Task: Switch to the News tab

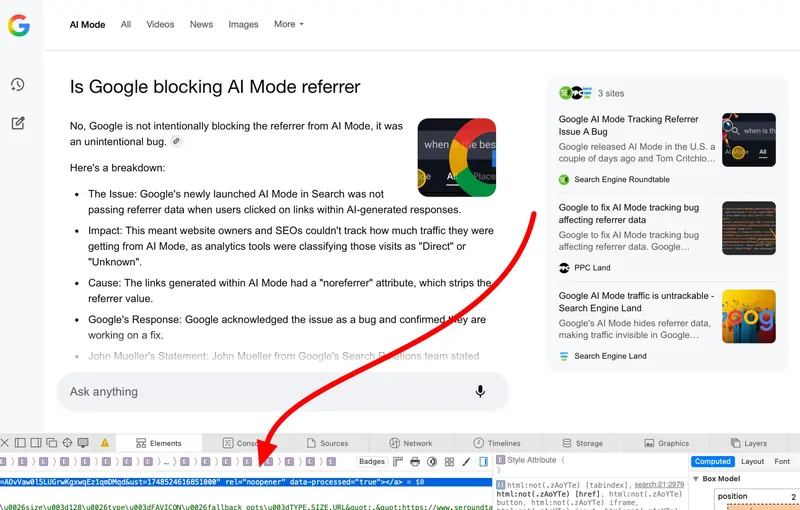Action: (202, 24)
